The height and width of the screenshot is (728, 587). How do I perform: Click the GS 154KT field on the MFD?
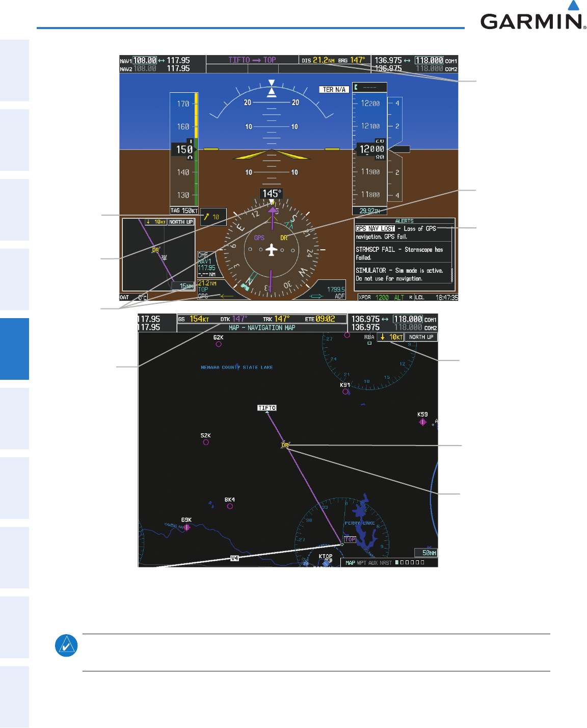coord(194,319)
